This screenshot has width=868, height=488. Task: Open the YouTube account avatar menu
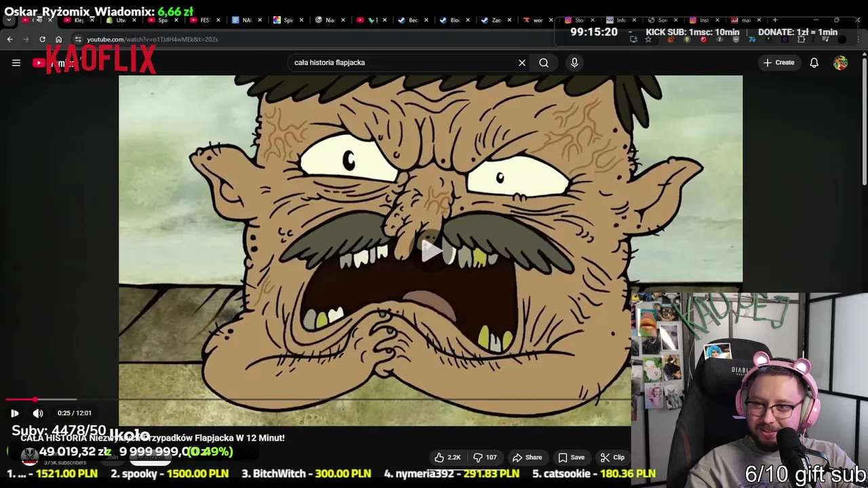pyautogui.click(x=840, y=62)
